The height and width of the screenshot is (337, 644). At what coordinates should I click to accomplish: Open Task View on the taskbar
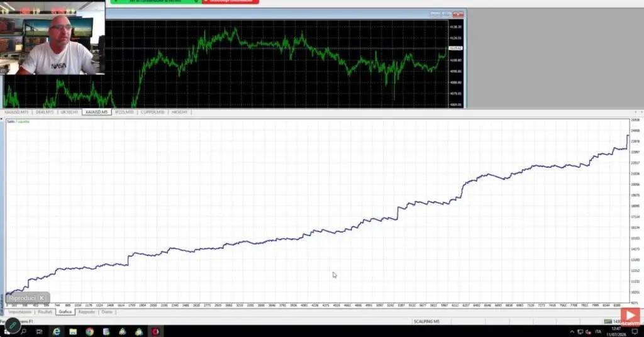pos(40,331)
